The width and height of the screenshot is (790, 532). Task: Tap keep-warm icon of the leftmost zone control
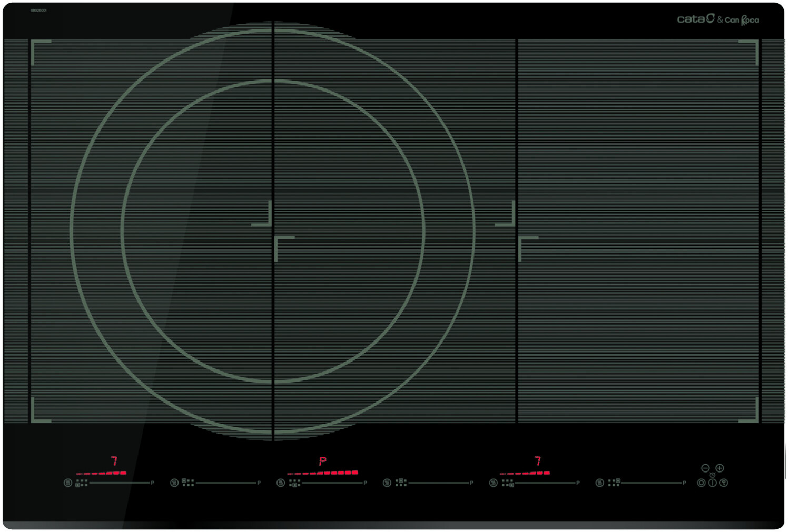[x=68, y=483]
